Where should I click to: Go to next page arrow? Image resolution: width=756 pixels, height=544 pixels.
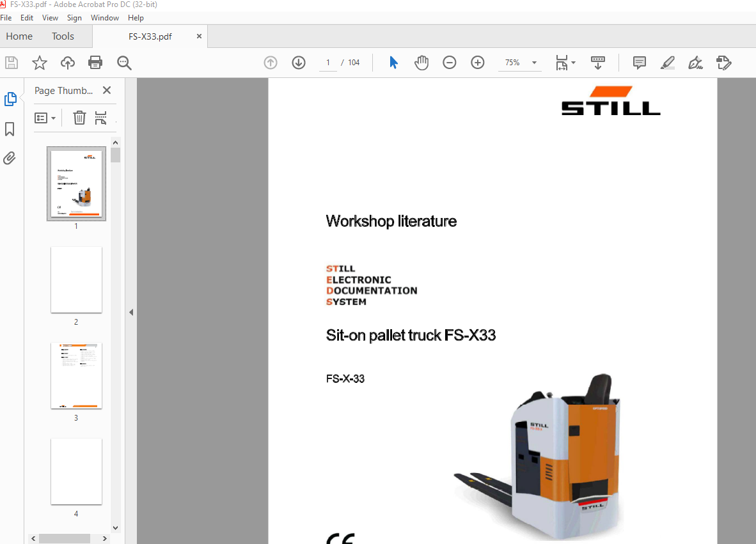[x=299, y=63]
